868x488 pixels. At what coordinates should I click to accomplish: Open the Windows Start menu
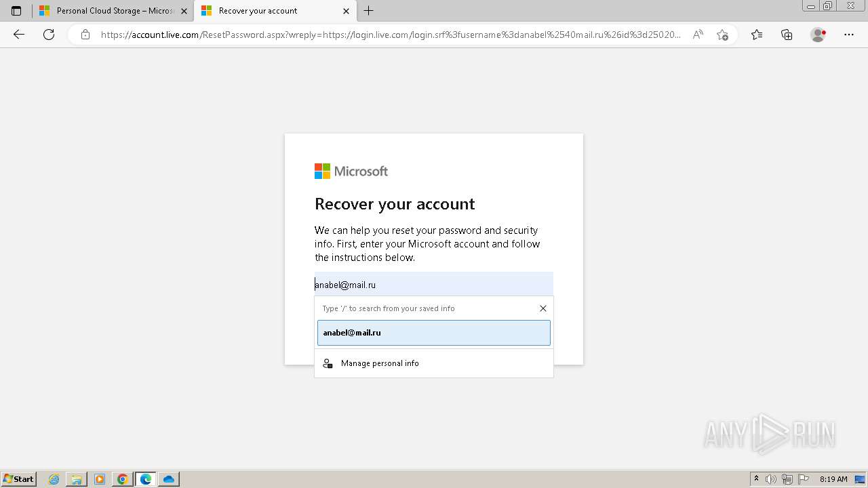[19, 479]
